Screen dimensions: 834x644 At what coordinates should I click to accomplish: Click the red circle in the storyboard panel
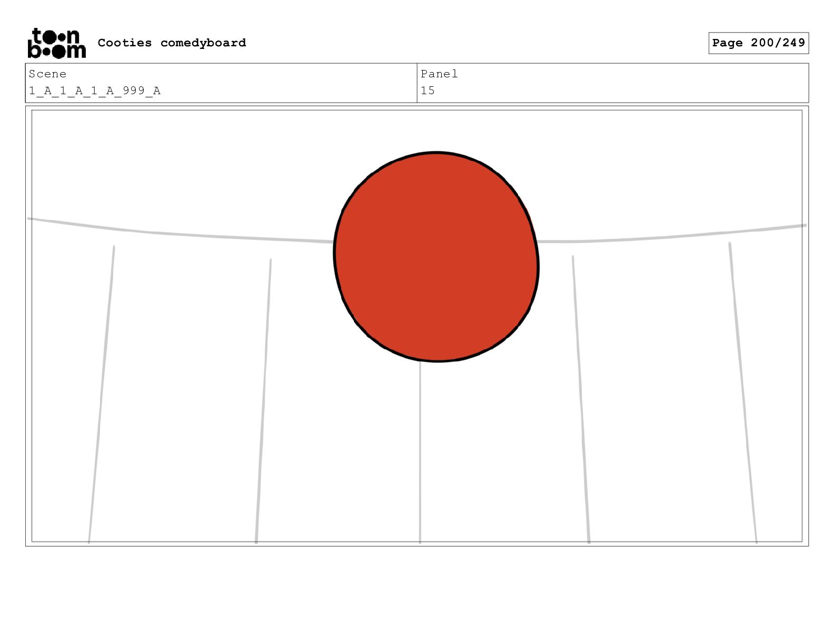tap(436, 257)
